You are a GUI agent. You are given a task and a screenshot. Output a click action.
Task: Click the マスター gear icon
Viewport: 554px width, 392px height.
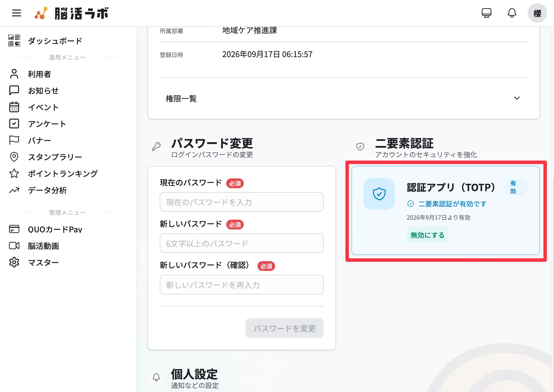14,262
